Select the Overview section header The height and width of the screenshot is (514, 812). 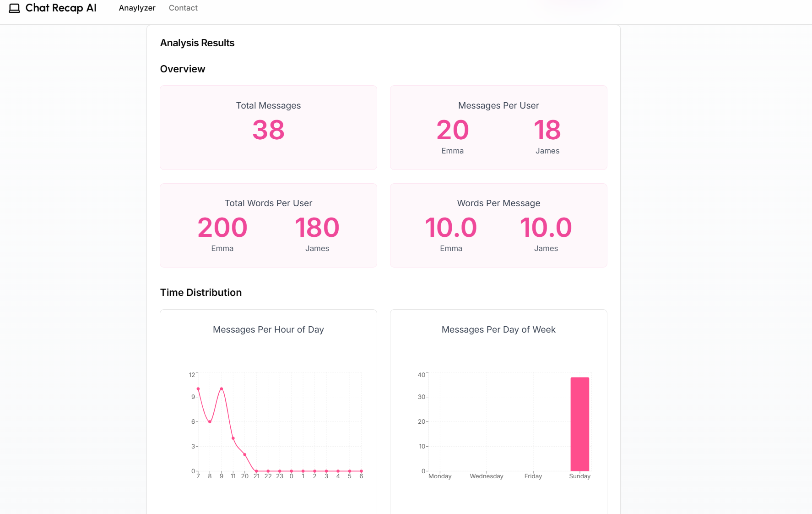[182, 69]
